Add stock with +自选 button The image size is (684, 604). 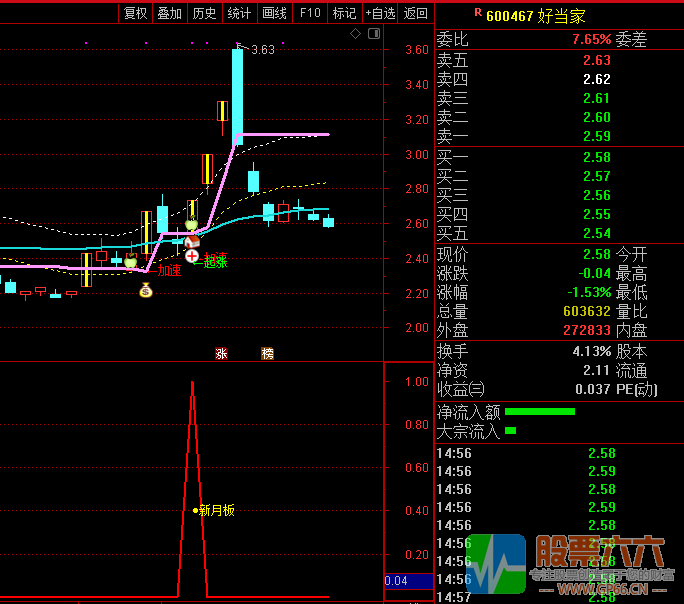coord(380,13)
